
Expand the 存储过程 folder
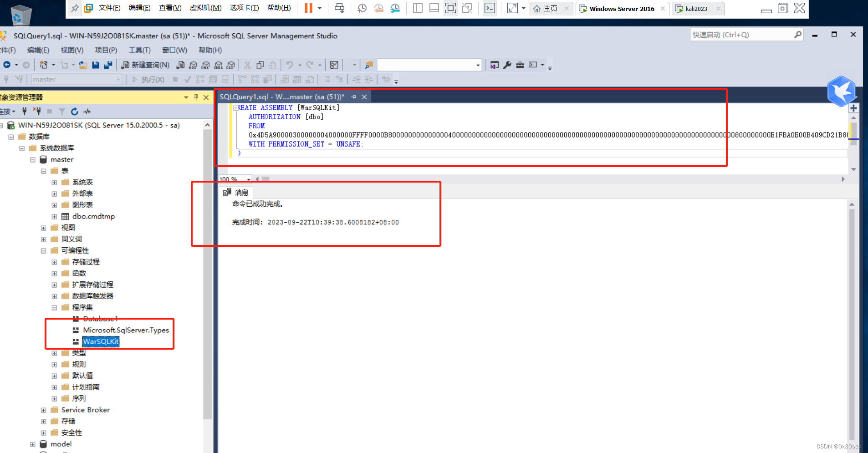coord(55,262)
